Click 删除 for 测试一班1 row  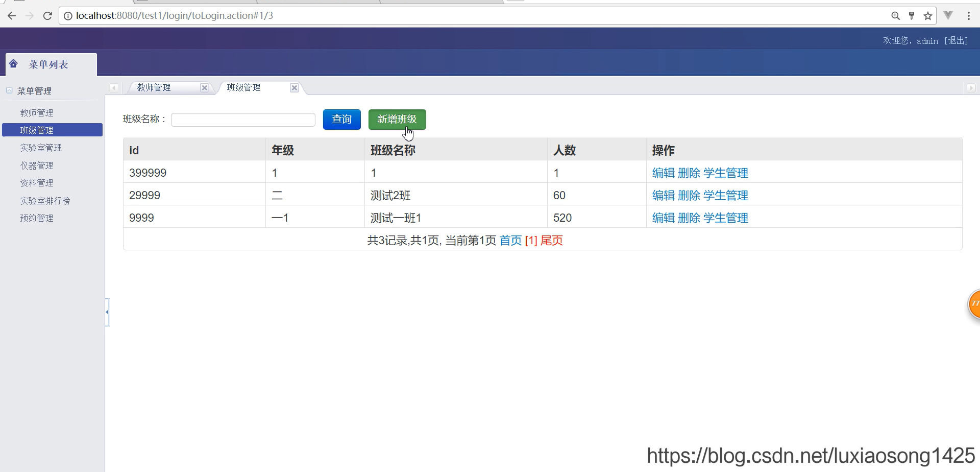(x=689, y=218)
